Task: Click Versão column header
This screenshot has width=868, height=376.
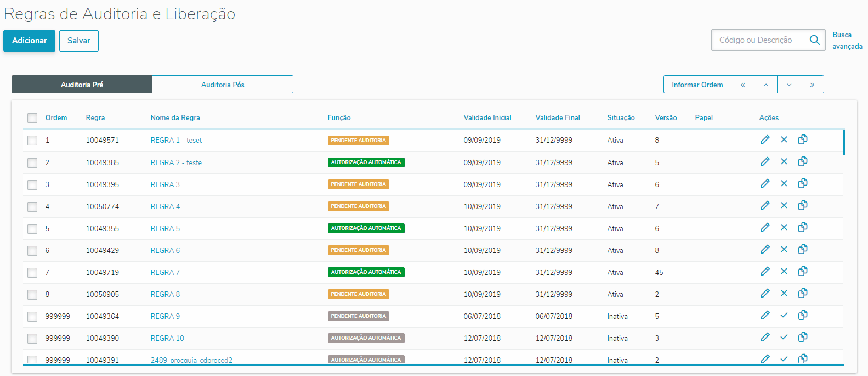Action: point(666,117)
